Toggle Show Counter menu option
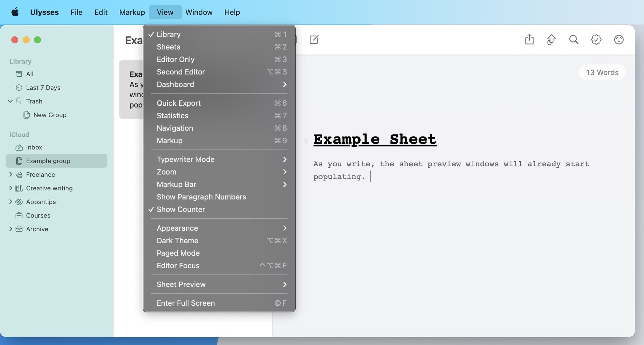The height and width of the screenshot is (345, 644). coord(181,209)
